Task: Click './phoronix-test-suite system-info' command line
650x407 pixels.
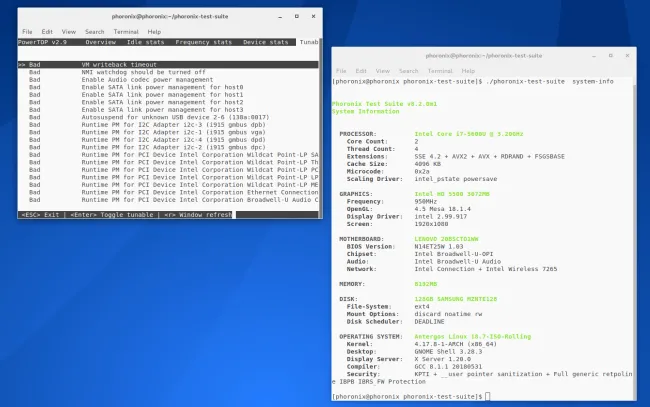Action: [x=550, y=82]
